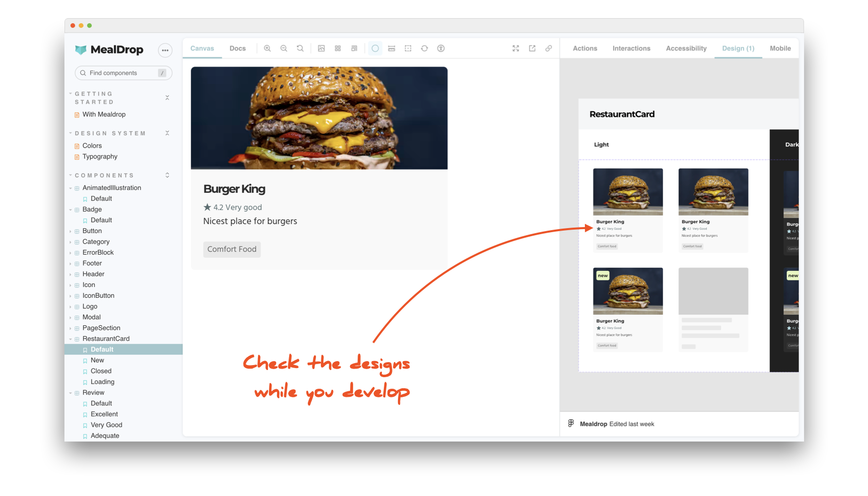Toggle outlines on the story preview

(408, 48)
